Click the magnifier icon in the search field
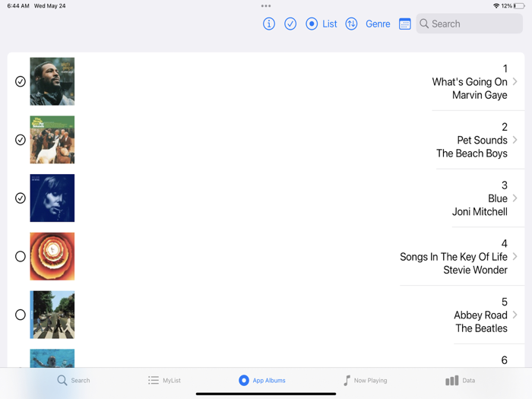This screenshot has width=532, height=399. [x=424, y=24]
